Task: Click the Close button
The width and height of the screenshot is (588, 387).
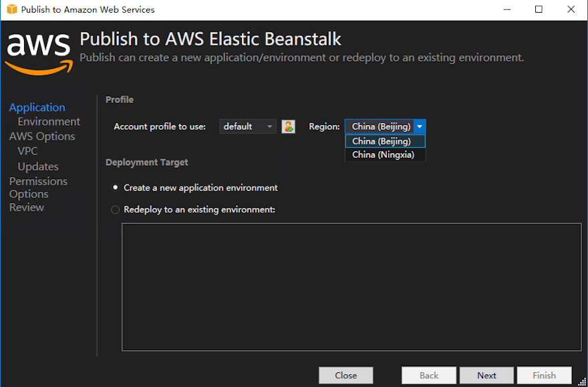Action: click(345, 376)
